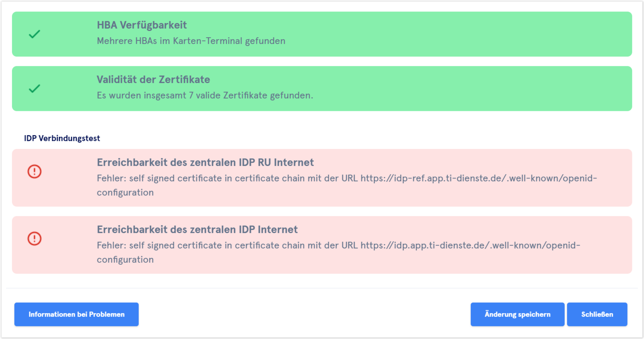Close the dialog with Schließen

[597, 314]
